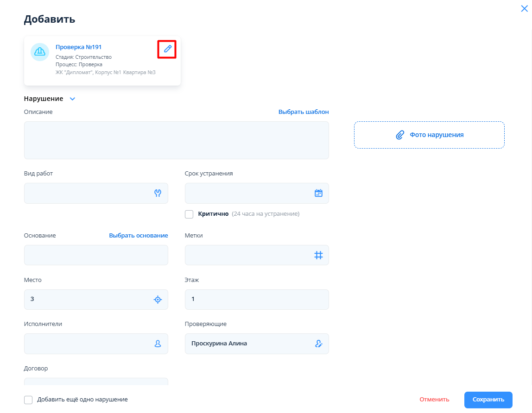Click the edit-person icon in Проверяющие field
The width and height of the screenshot is (532, 413).
pos(318,344)
